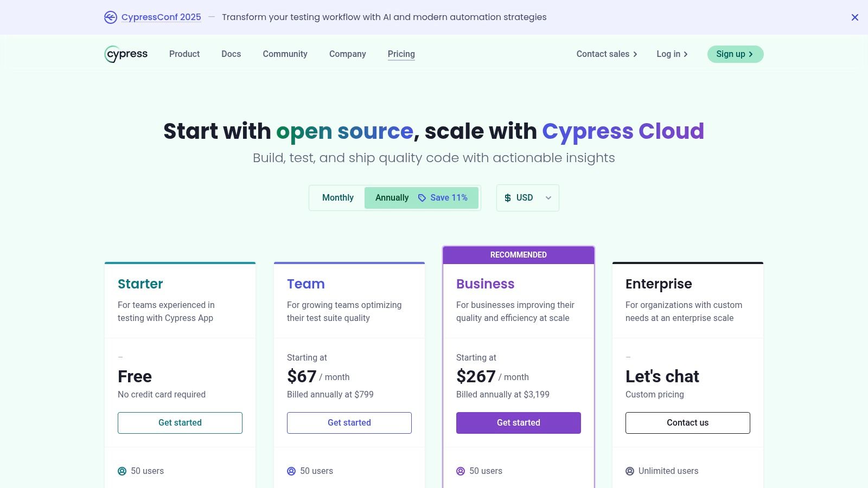
Task: Click the Cypress logo in navbar
Action: coord(126,54)
